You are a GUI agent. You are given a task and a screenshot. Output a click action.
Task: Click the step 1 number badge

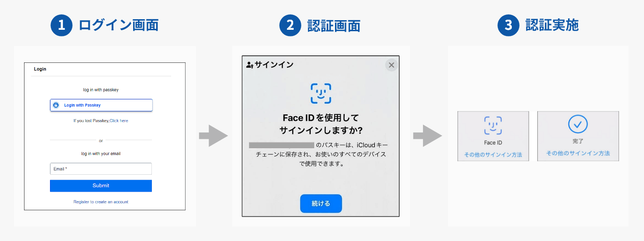(x=61, y=25)
